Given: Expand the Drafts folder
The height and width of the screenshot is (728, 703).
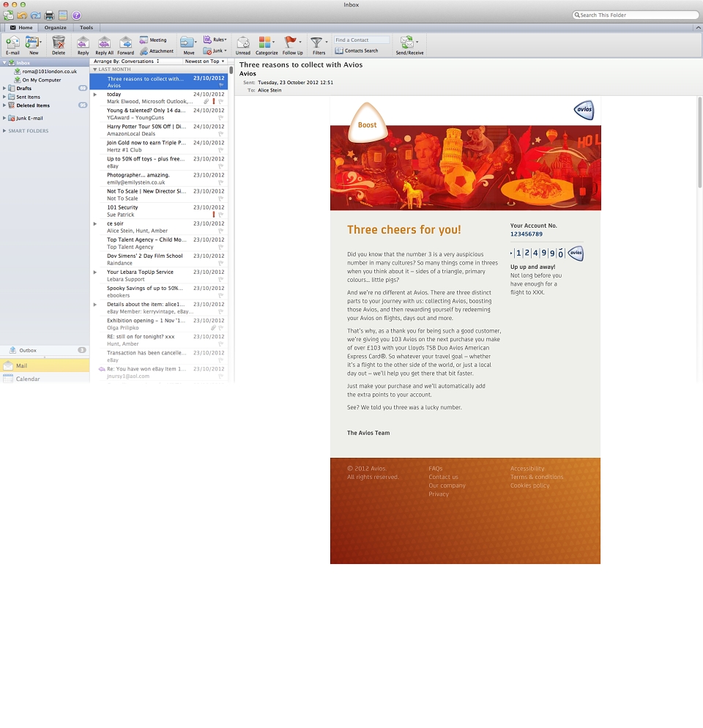Looking at the screenshot, I should tap(4, 88).
